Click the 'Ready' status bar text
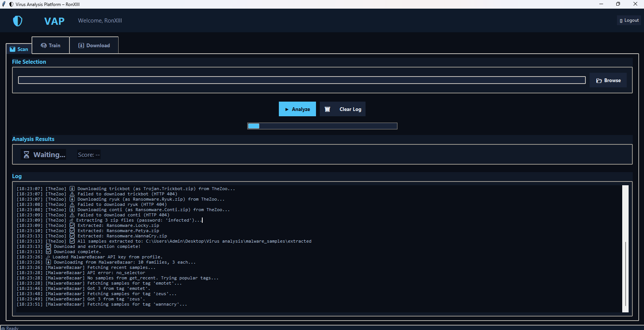 (x=12, y=328)
